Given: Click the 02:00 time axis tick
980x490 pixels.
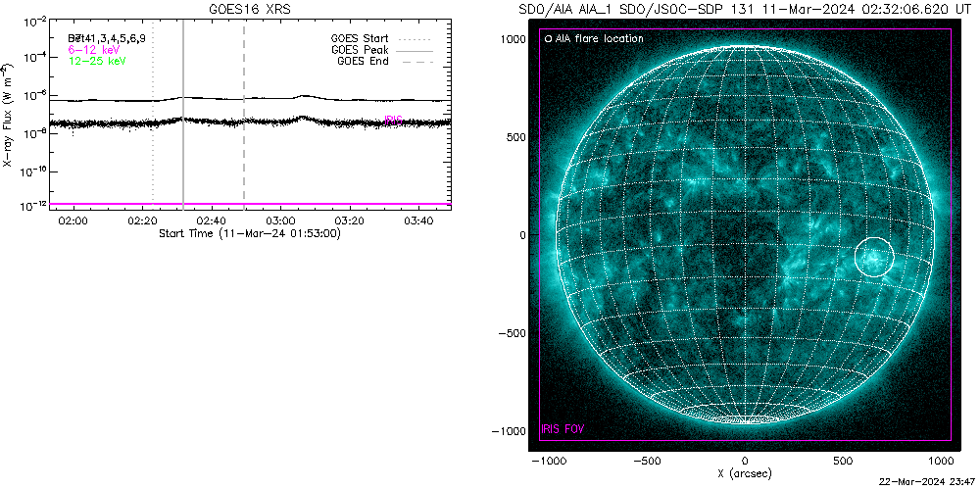Looking at the screenshot, I should pyautogui.click(x=75, y=221).
